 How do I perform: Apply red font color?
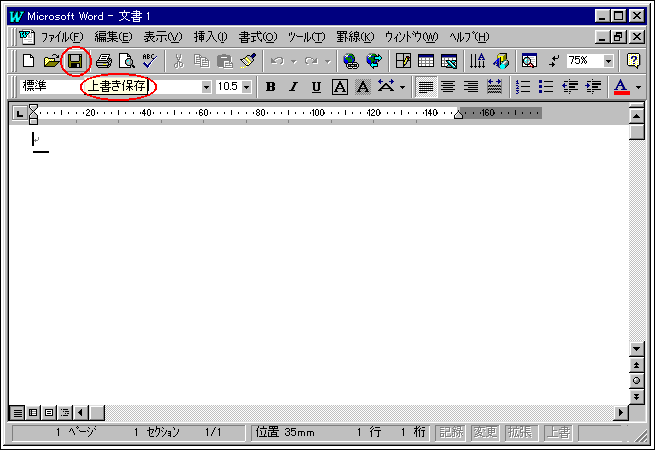tap(622, 86)
